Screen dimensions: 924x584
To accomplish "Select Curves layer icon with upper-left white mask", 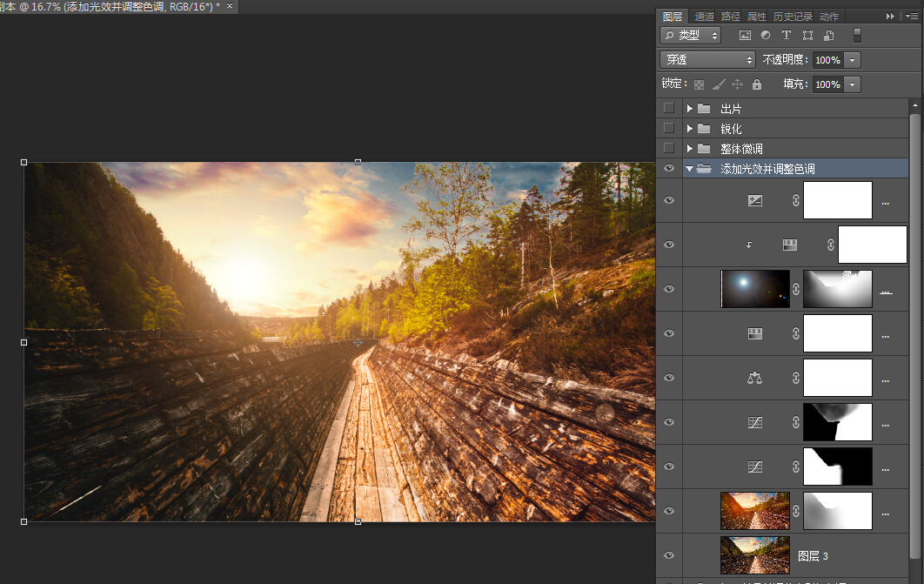I will (755, 467).
